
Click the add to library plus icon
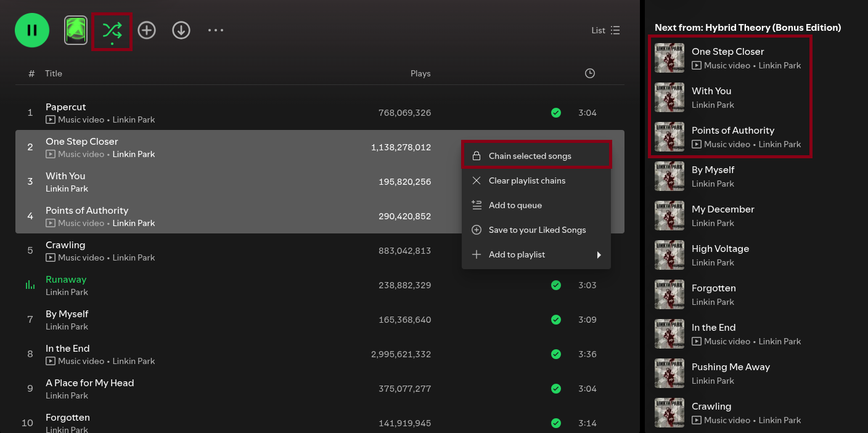(x=147, y=30)
